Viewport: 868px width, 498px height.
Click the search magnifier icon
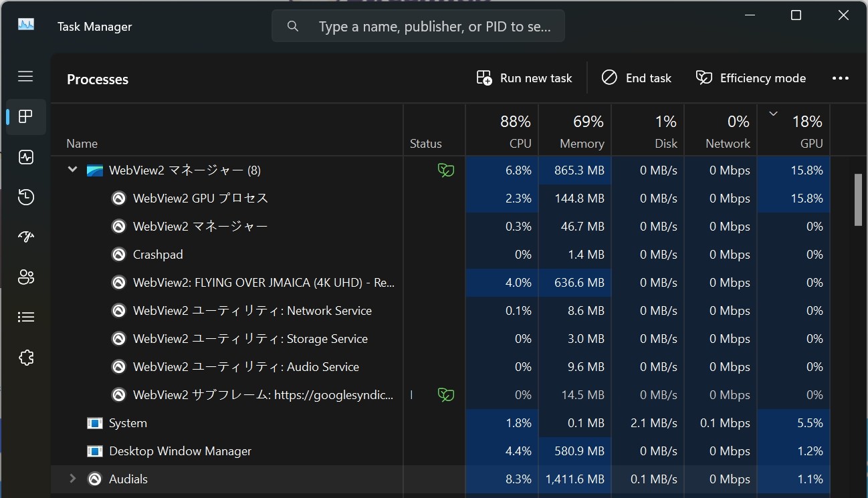tap(292, 26)
